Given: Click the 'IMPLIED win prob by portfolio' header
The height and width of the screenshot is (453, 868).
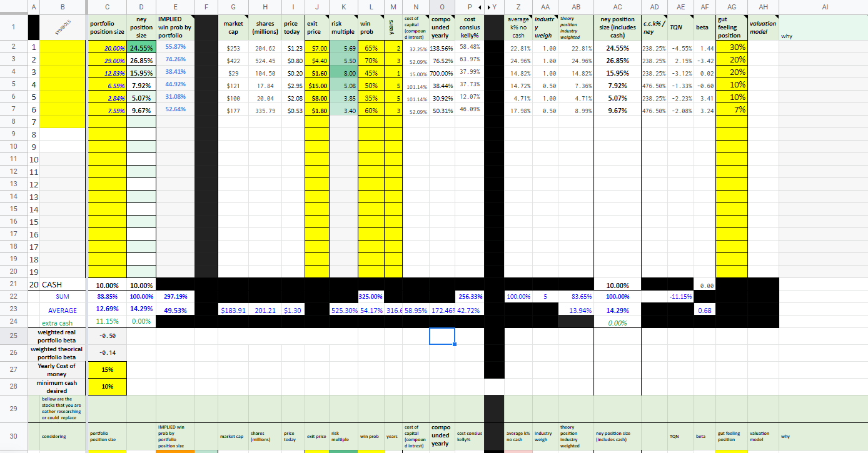Looking at the screenshot, I should point(175,27).
